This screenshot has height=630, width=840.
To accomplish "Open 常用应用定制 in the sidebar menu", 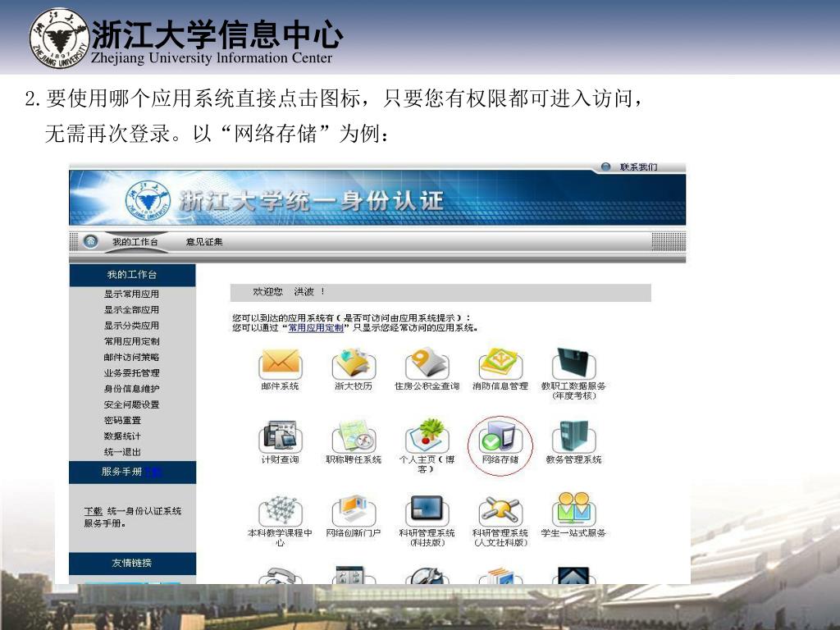I will pos(132,341).
